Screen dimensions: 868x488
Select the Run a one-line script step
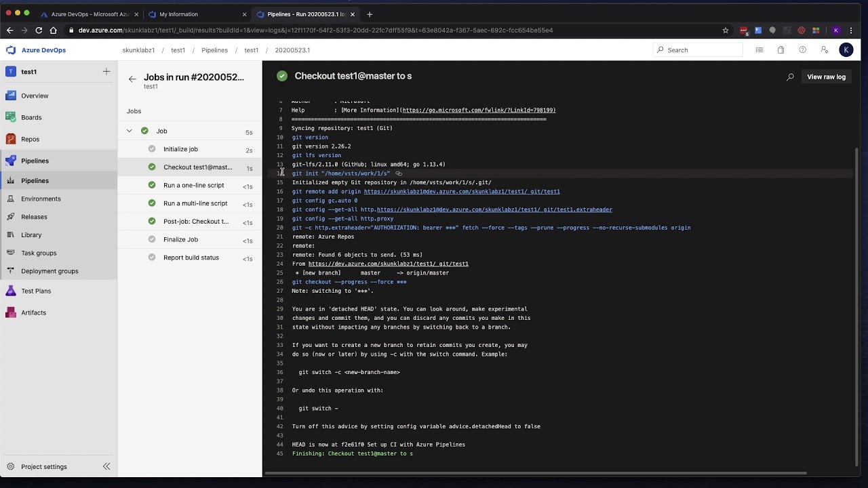tap(193, 185)
